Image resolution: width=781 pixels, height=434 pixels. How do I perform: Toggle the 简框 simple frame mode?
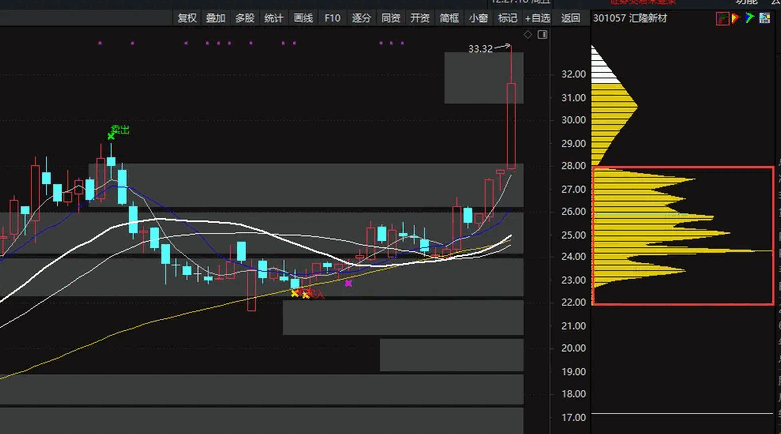pyautogui.click(x=449, y=18)
